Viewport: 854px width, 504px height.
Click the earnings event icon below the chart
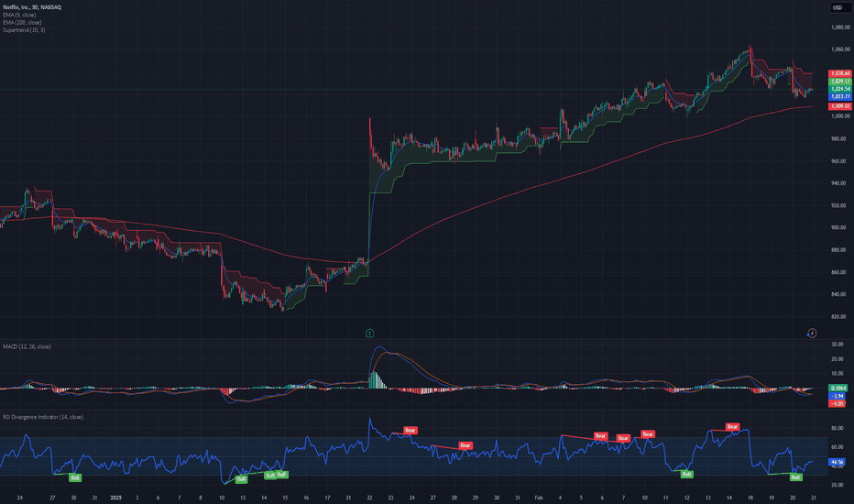(370, 333)
